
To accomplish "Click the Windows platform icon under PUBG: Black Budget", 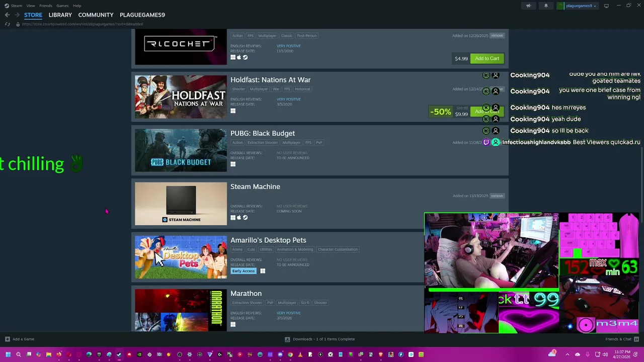I will pos(233,164).
